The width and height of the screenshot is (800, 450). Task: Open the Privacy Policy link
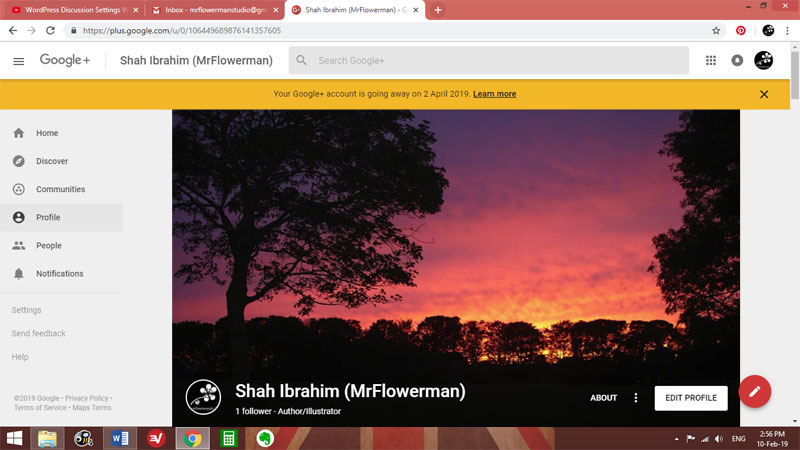click(x=86, y=398)
